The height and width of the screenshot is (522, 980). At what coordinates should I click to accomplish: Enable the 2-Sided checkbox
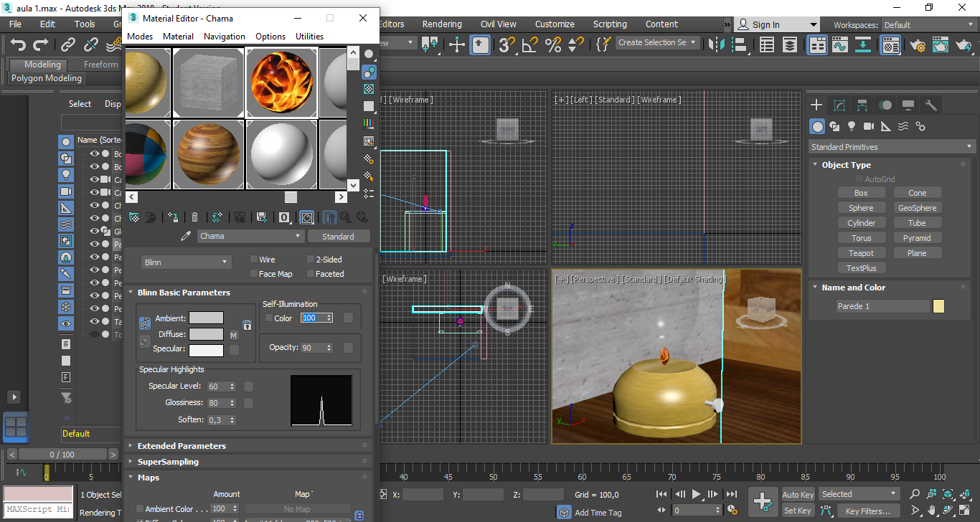coord(311,260)
